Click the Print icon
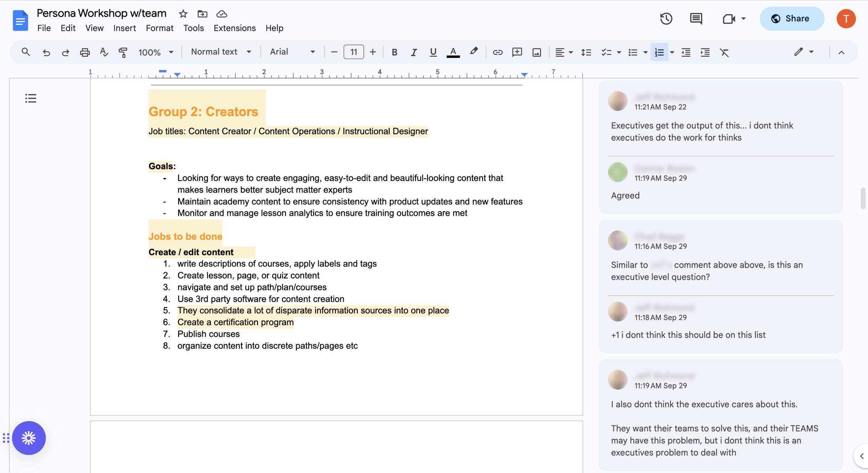 [x=85, y=52]
